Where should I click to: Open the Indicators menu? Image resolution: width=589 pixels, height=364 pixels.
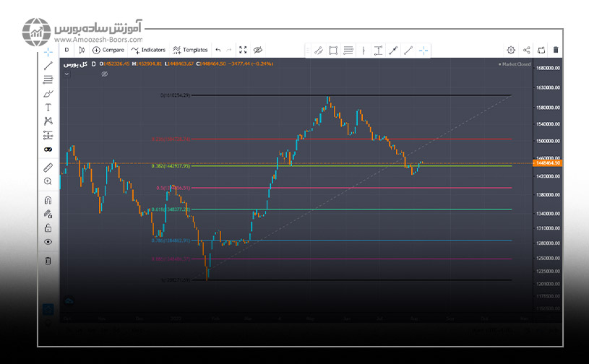click(148, 50)
